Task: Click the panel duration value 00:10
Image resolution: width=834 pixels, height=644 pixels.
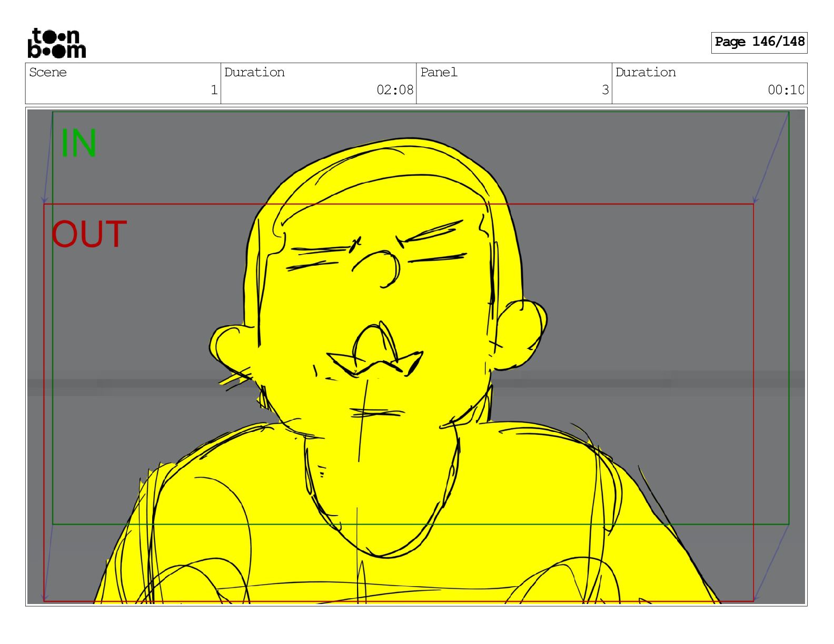Action: [786, 90]
